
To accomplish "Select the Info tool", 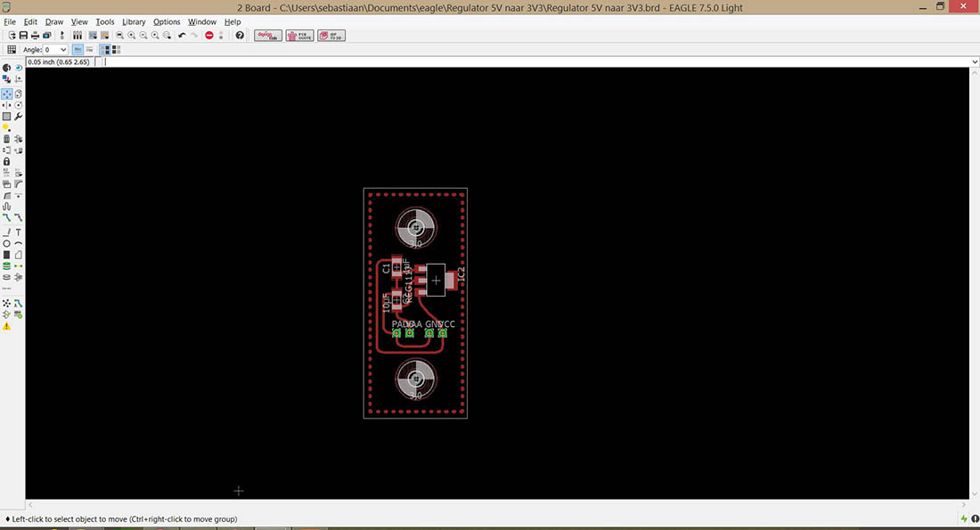I will (x=6, y=68).
